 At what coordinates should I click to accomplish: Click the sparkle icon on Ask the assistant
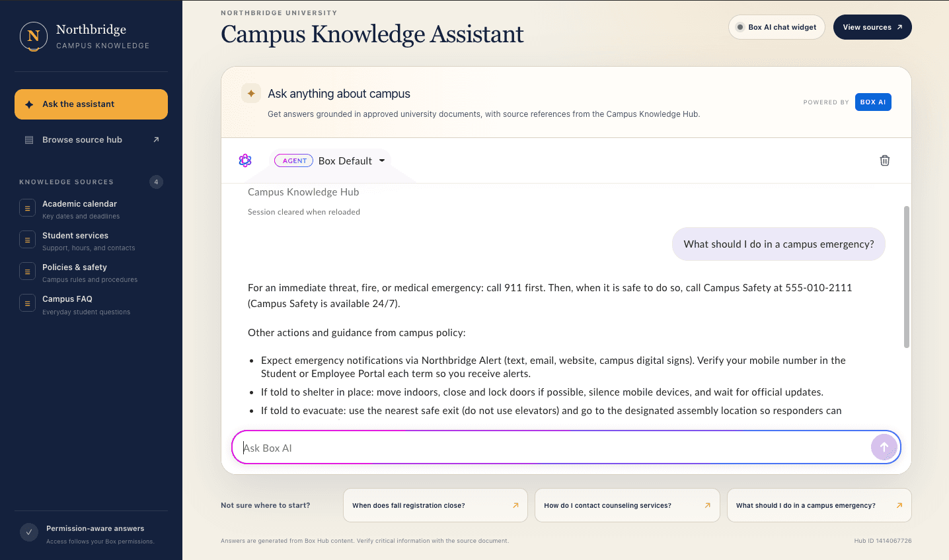pos(29,104)
